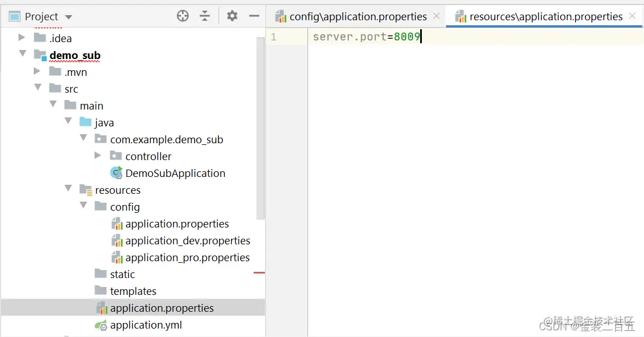Screen dimensions: 644x337
Task: Open the Project view dropdown
Action: click(69, 17)
